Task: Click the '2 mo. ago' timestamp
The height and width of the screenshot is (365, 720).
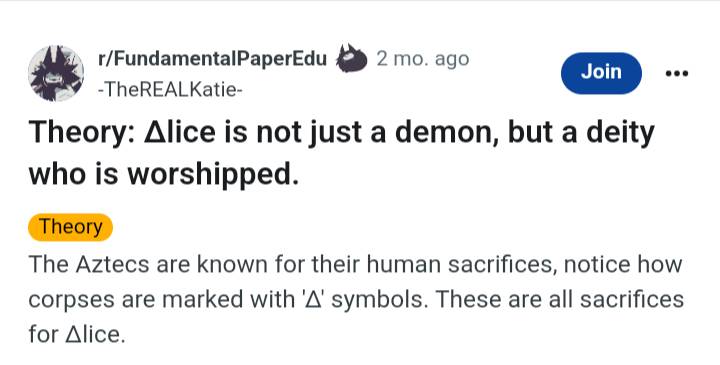Action: pos(422,59)
